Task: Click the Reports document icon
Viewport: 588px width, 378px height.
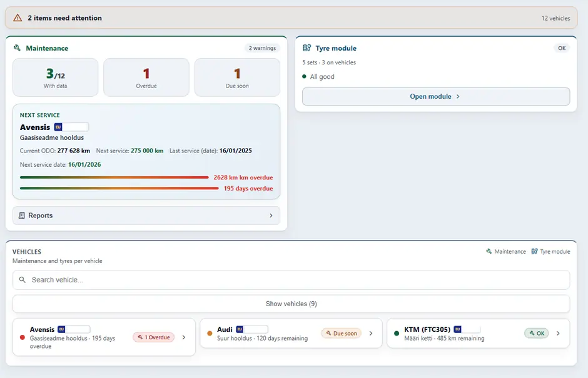Action: click(22, 216)
